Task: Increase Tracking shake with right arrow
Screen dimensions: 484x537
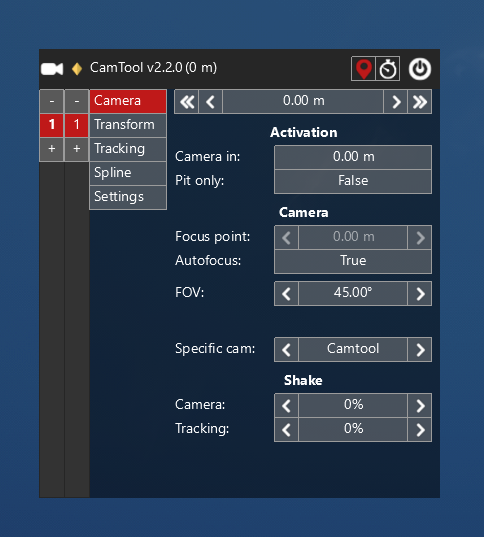Action: click(x=420, y=429)
